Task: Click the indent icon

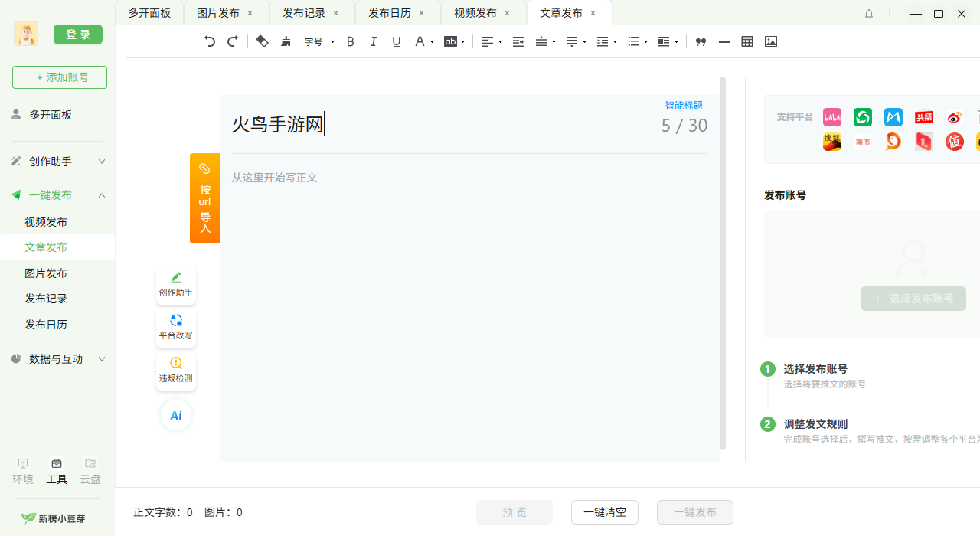Action: 518,42
